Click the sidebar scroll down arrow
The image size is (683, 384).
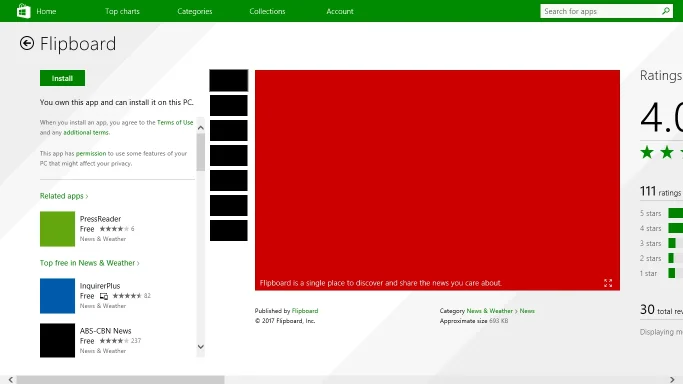200,347
